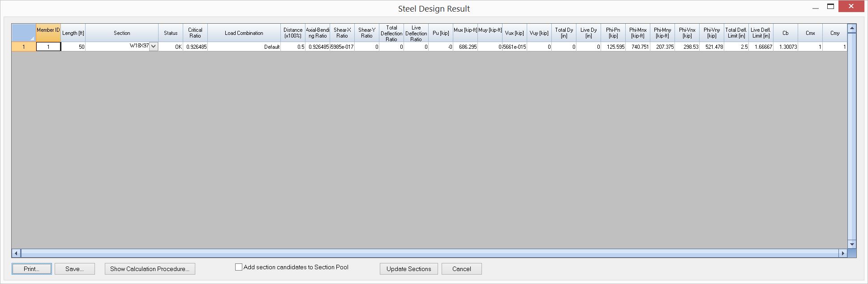Image resolution: width=868 pixels, height=284 pixels.
Task: Click the Print... button
Action: (x=31, y=269)
